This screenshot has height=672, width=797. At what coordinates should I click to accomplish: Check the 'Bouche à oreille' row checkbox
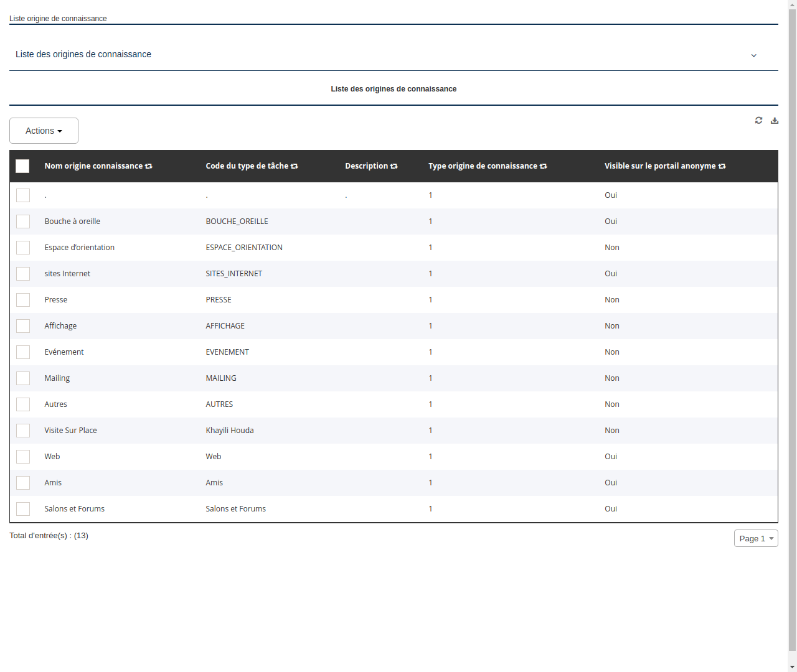23,222
